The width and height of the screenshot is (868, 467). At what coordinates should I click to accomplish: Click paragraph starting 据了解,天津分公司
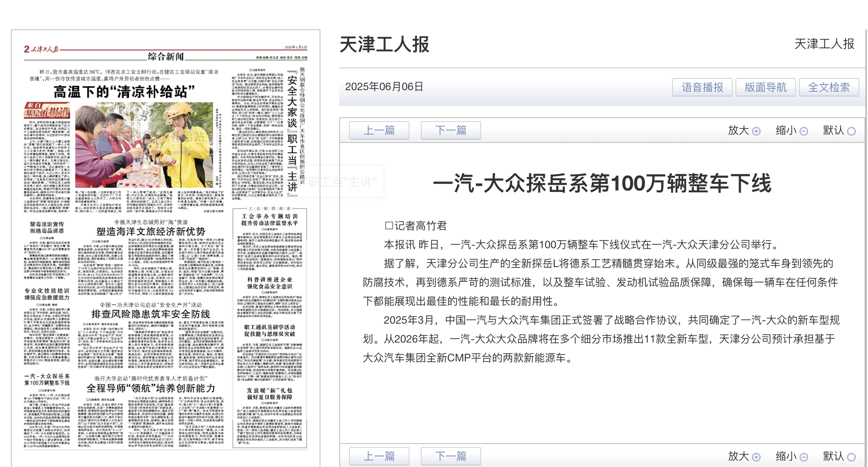point(600,282)
